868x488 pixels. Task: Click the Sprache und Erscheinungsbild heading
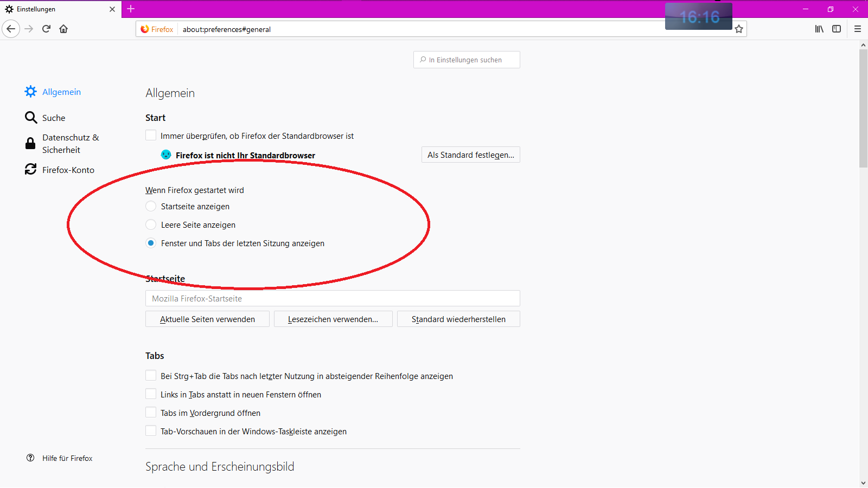click(220, 467)
